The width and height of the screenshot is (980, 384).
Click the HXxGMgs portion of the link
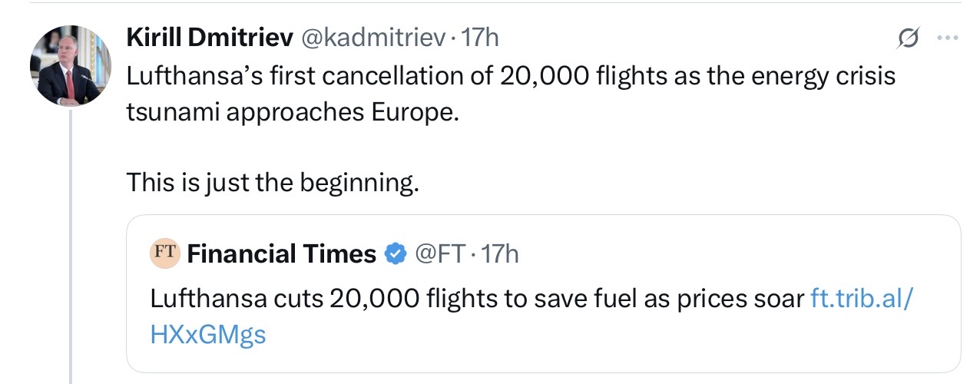pos(208,335)
